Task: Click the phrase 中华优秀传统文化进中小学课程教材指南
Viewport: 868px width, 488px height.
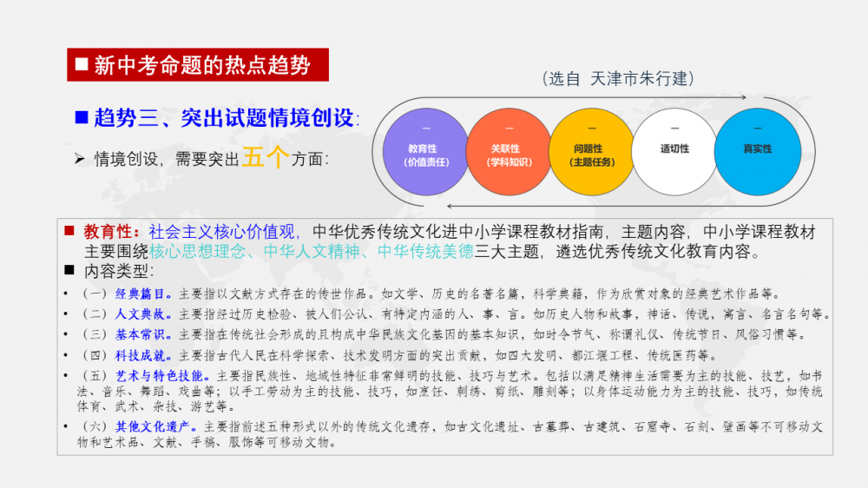Action: pyautogui.click(x=457, y=232)
